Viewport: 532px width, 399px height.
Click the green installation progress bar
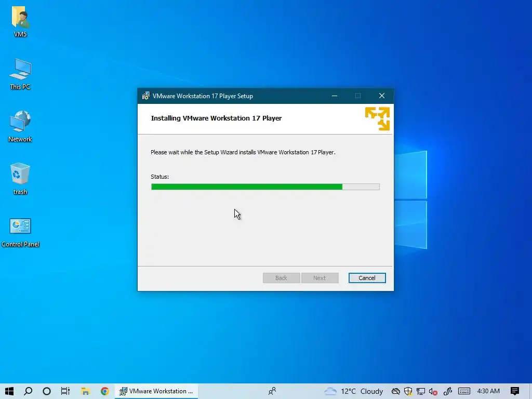point(265,187)
